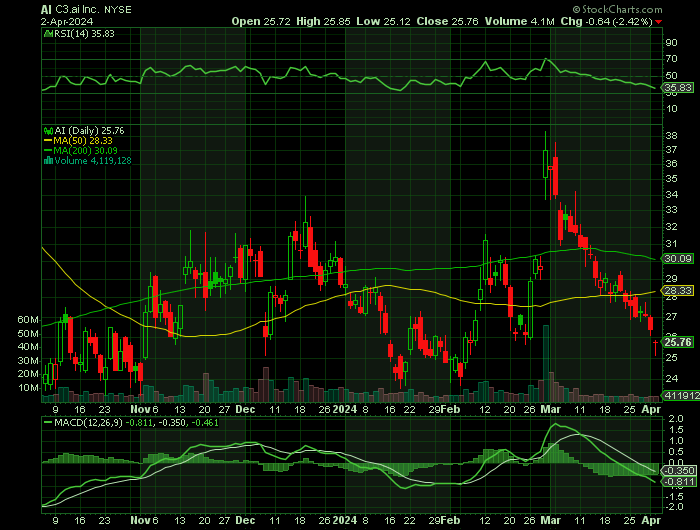Click the Apr label on the MACD panel axis
The height and width of the screenshot is (530, 700).
[651, 521]
